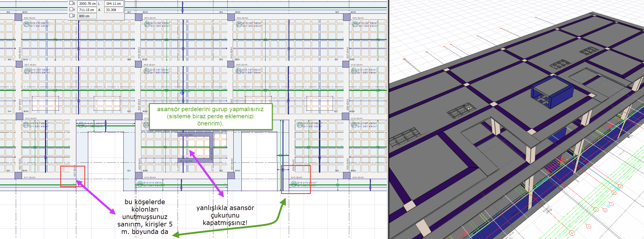
Task: Click slab marker D22 circle
Action: click(x=140, y=184)
